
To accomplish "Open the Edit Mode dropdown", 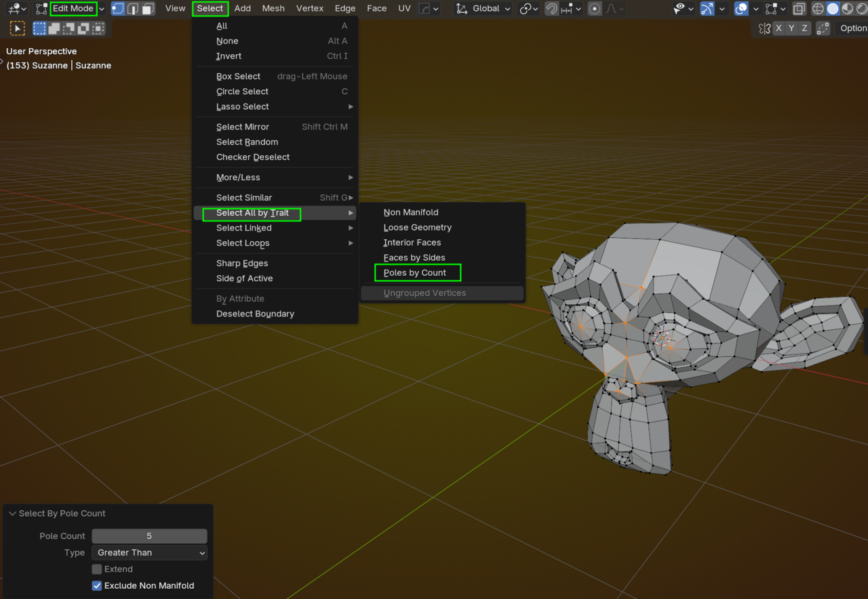I will click(x=71, y=9).
